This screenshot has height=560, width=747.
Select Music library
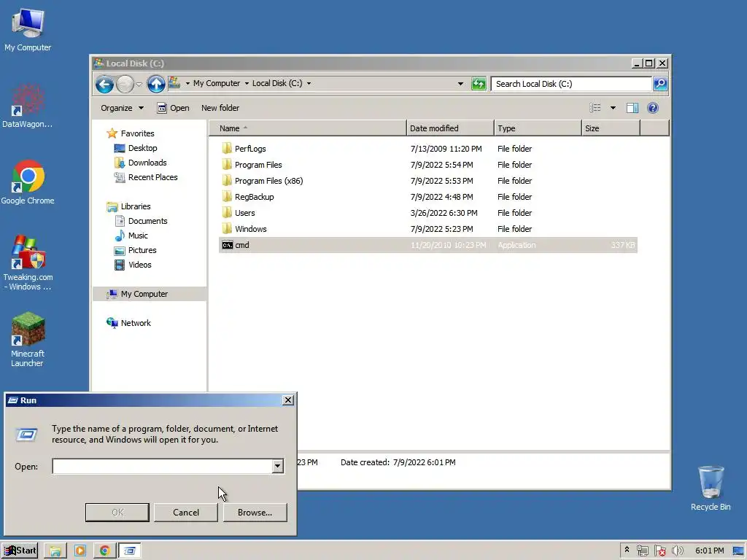131,236
